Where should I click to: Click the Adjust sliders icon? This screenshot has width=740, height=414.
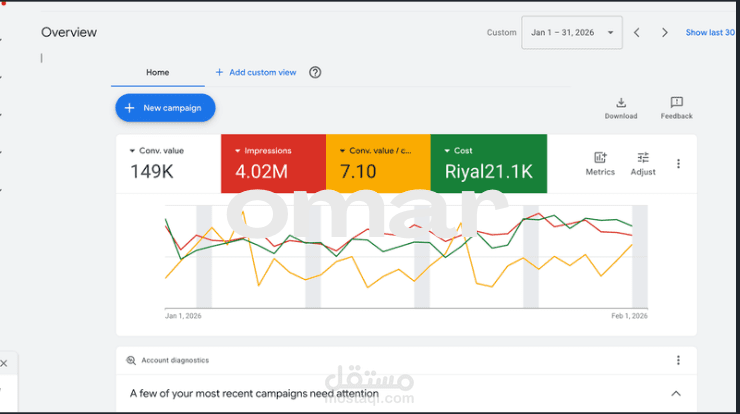(x=643, y=158)
